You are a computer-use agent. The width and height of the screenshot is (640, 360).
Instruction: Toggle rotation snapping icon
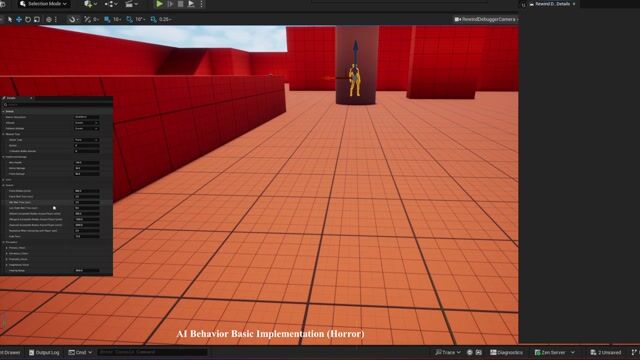click(x=129, y=19)
